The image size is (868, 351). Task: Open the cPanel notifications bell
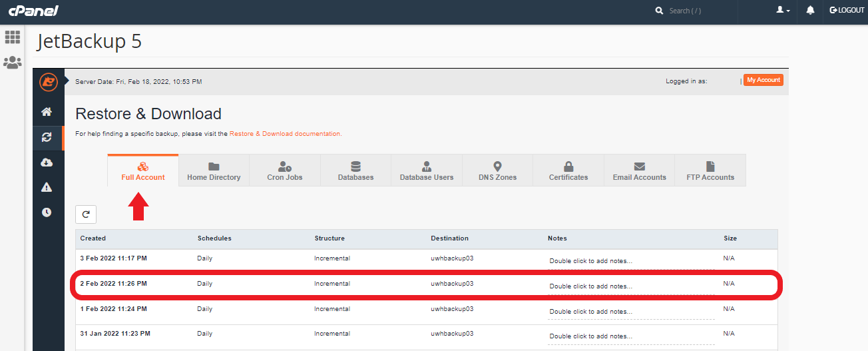tap(810, 11)
